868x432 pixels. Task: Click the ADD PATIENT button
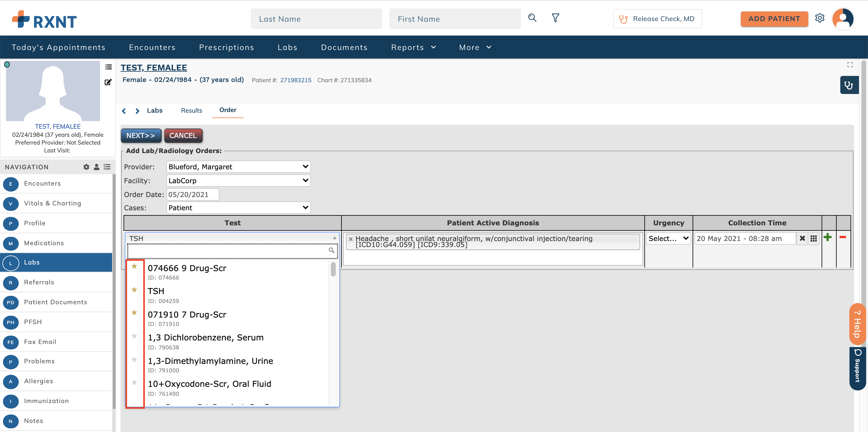coord(774,19)
